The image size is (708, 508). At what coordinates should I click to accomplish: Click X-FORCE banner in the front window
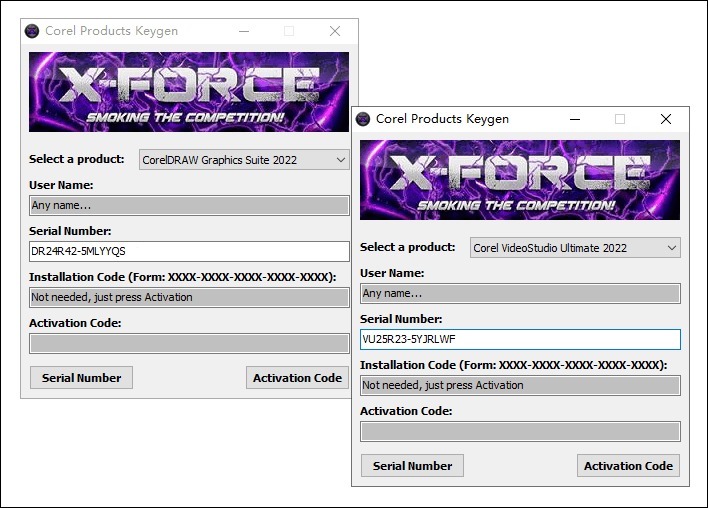(x=520, y=180)
